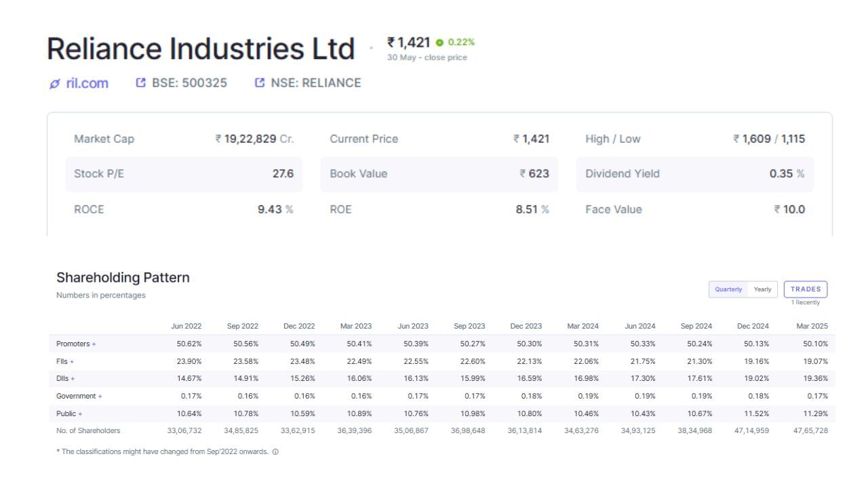868x488 pixels.
Task: Switch the shareholding view to Quarterly
Action: (x=728, y=289)
